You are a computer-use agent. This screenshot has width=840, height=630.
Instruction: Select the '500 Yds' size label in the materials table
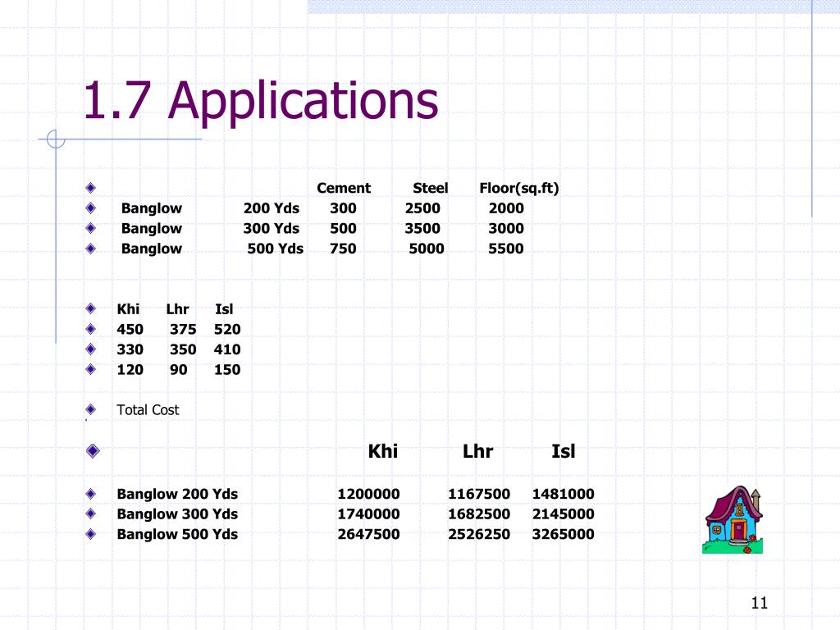click(x=276, y=249)
